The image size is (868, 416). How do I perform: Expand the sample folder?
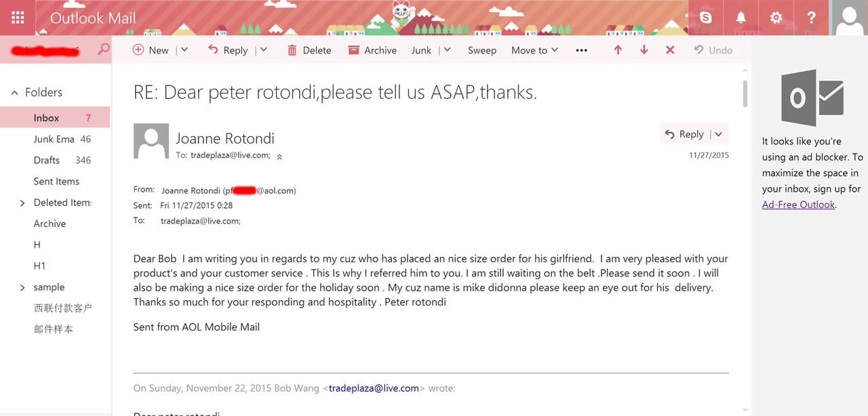tap(22, 287)
